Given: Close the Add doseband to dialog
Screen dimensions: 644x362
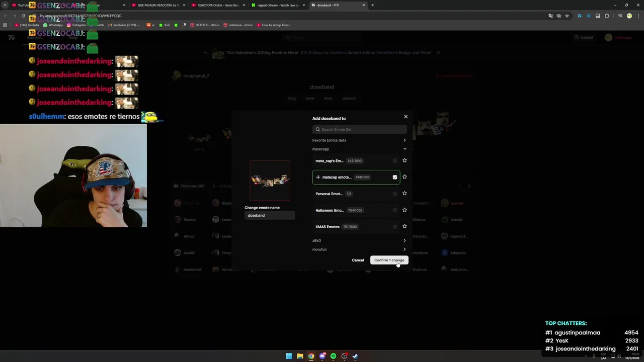Looking at the screenshot, I should (406, 117).
